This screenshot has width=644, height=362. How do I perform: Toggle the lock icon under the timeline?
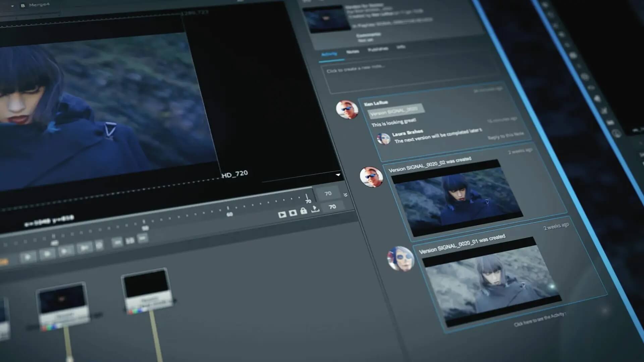point(304,211)
